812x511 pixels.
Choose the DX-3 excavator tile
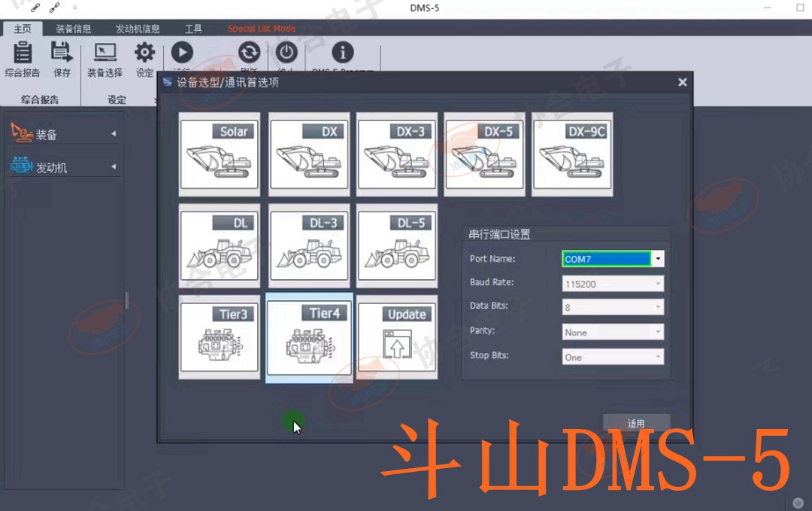397,154
